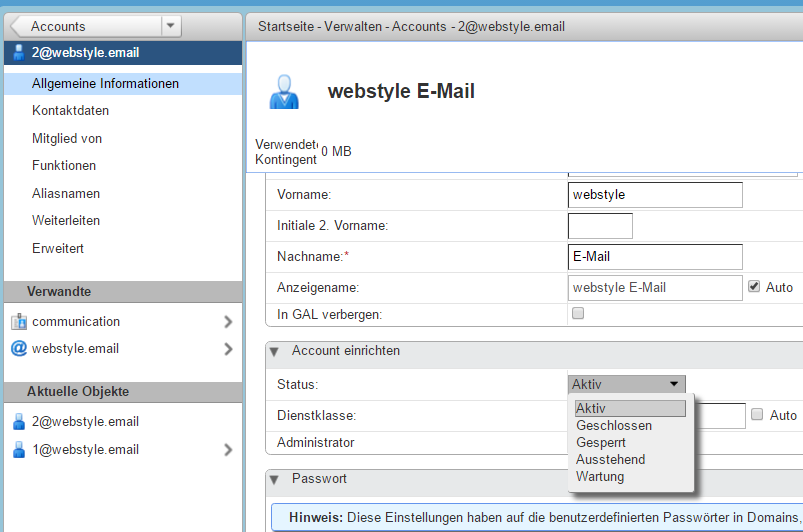This screenshot has height=532, width=803.
Task: Click the @ domain icon for webstyle.email
Action: pyautogui.click(x=18, y=349)
